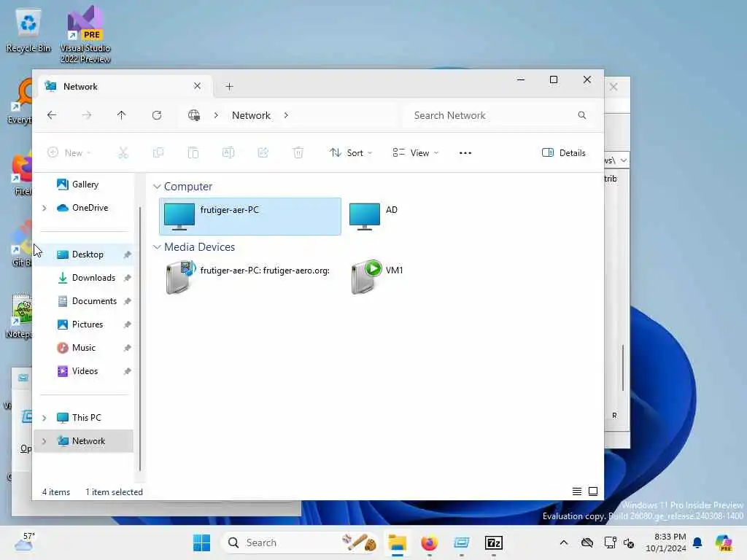Screen dimensions: 747x560
Task: Open the See more ellipsis menu
Action: pos(465,153)
